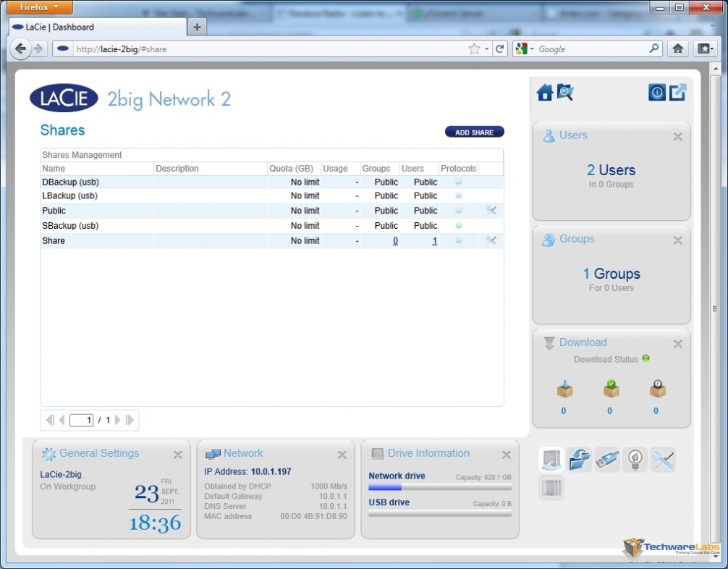Go back in browser history

coord(20,49)
